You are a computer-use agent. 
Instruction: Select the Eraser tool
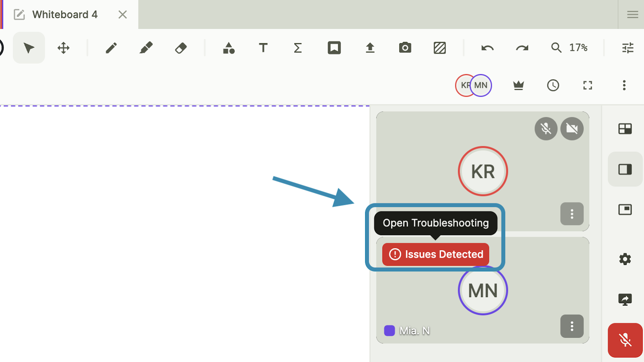(181, 48)
